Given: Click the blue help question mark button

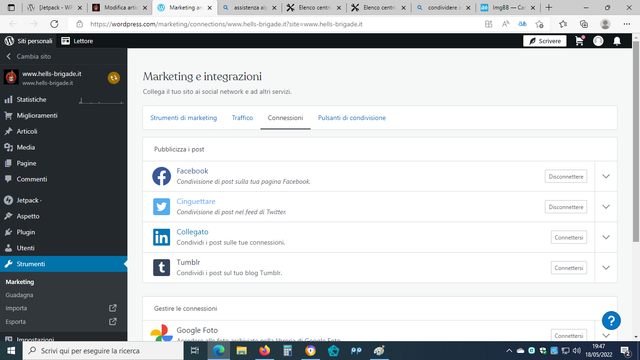Looking at the screenshot, I should [611, 321].
